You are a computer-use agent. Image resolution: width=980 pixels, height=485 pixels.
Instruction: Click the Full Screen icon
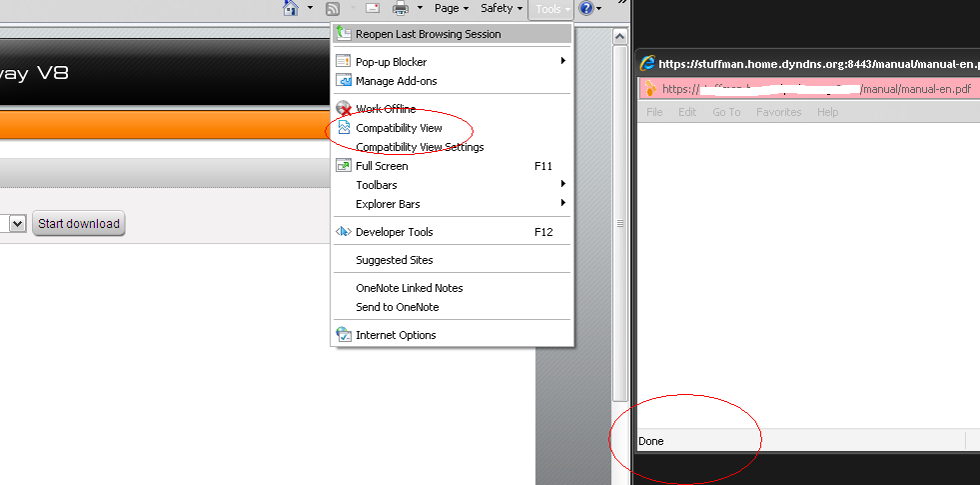[x=344, y=166]
